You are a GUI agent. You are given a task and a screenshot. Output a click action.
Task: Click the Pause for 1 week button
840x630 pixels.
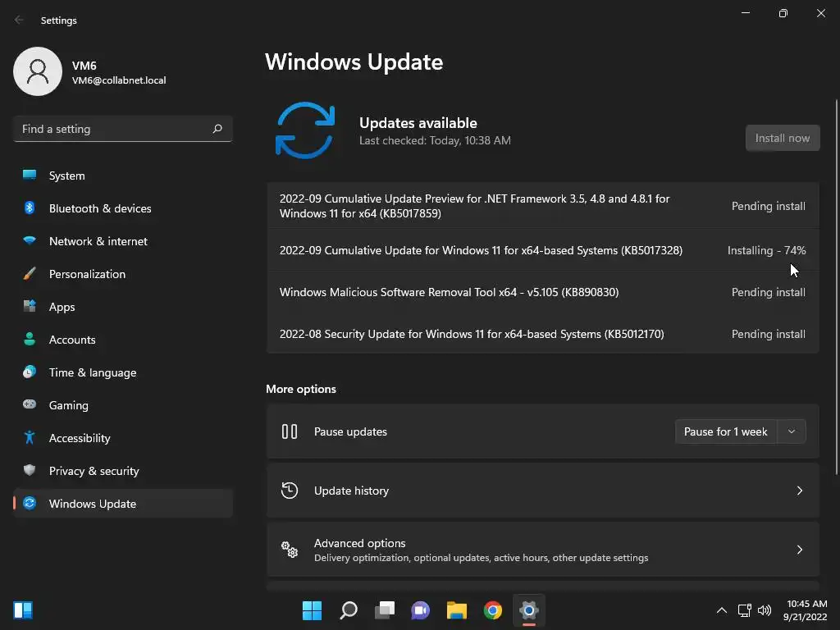726,431
